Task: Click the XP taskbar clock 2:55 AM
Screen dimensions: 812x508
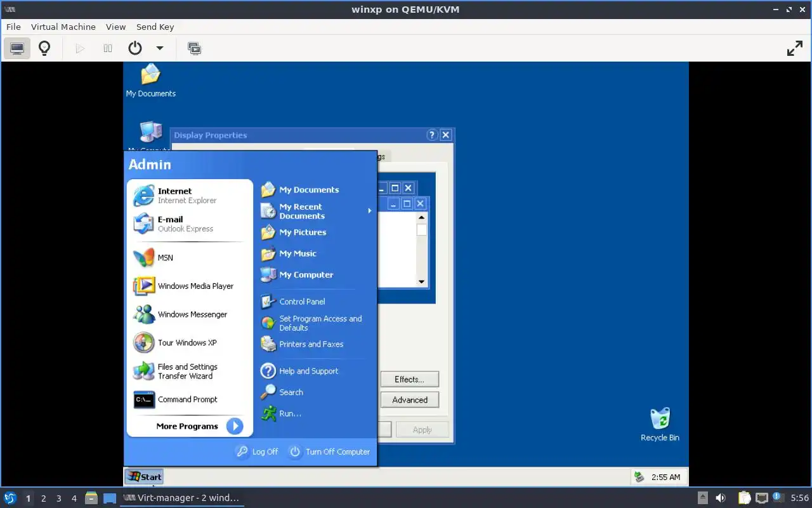Action: click(665, 477)
